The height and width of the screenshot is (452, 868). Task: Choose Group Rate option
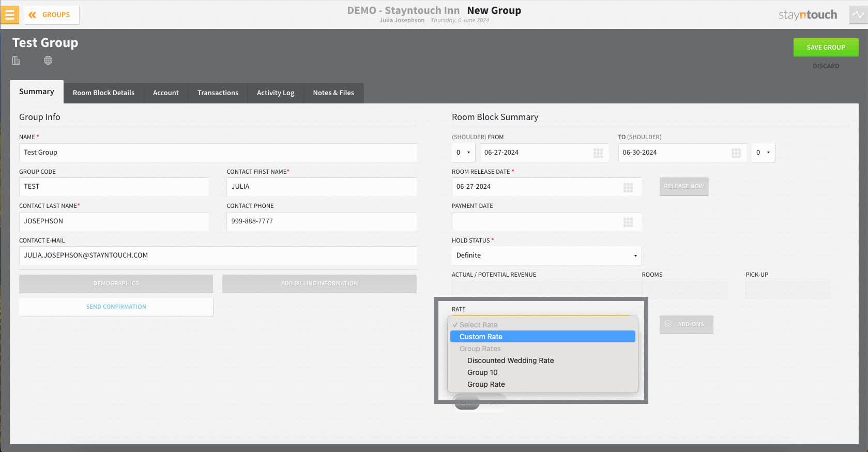click(x=542, y=384)
